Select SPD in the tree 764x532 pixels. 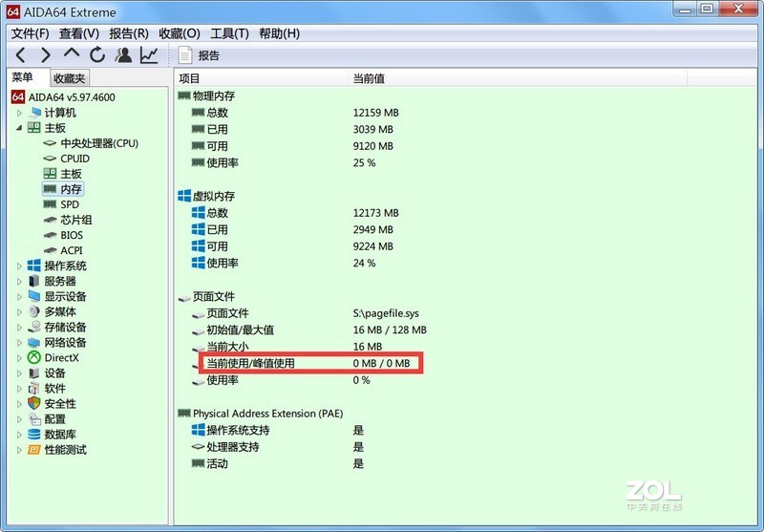70,204
